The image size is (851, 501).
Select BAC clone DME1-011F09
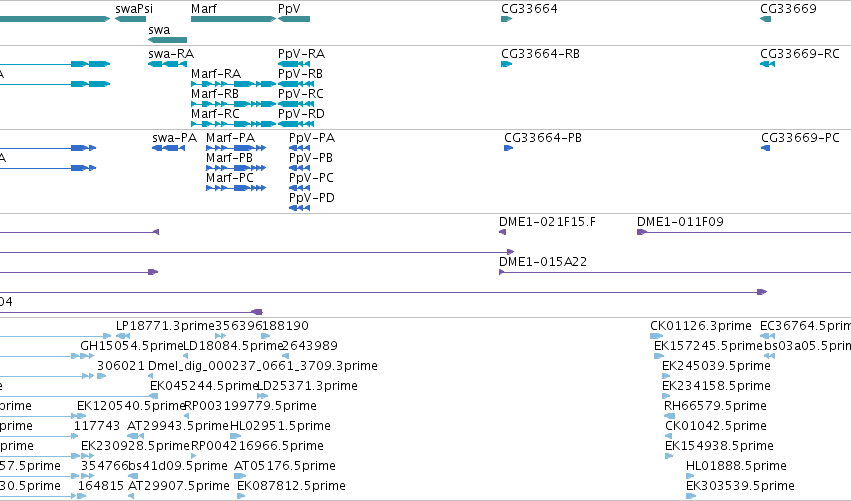[680, 222]
